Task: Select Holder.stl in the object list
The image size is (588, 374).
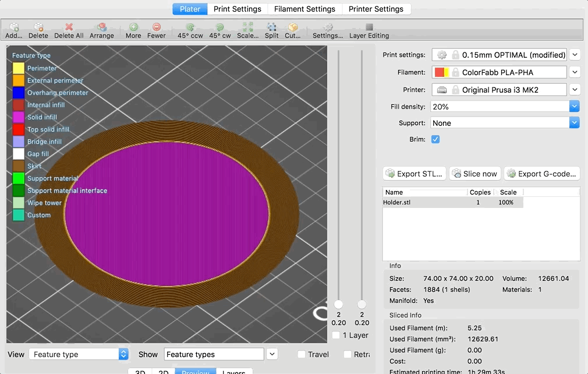Action: click(x=398, y=202)
